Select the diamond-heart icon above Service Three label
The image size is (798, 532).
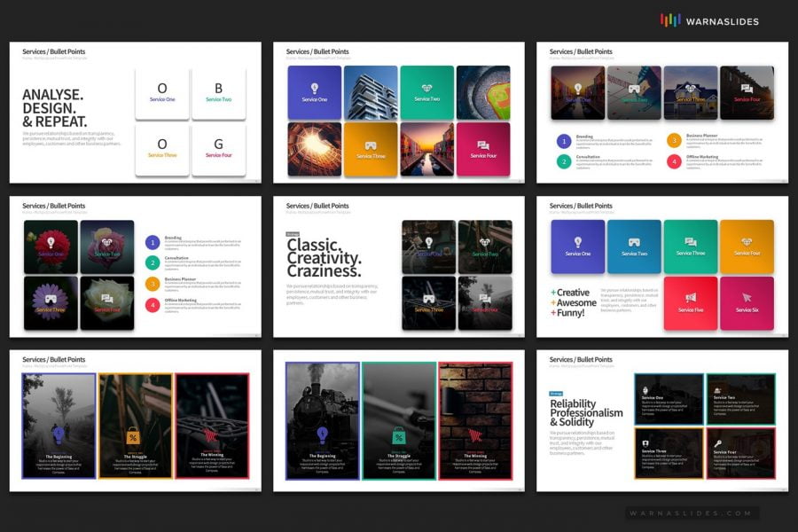[691, 89]
